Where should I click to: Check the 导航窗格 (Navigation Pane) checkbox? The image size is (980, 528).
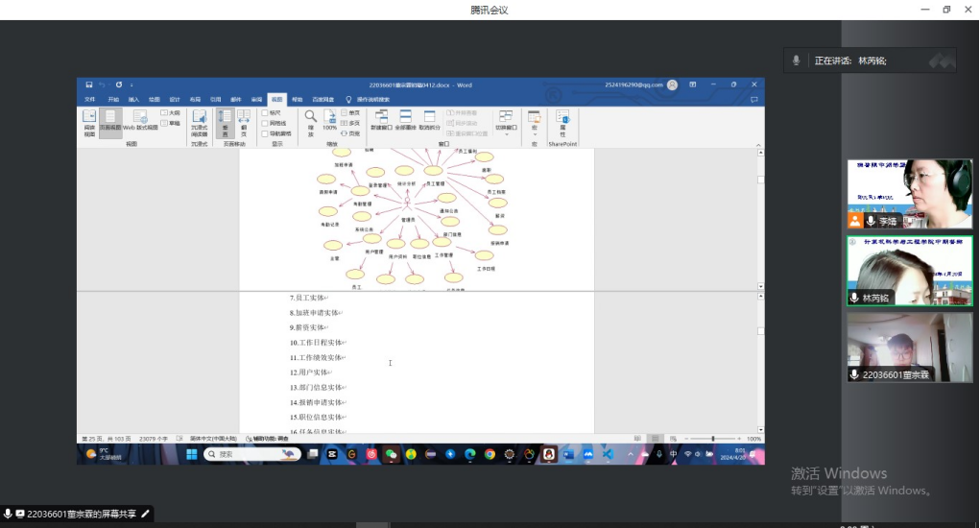tap(266, 133)
